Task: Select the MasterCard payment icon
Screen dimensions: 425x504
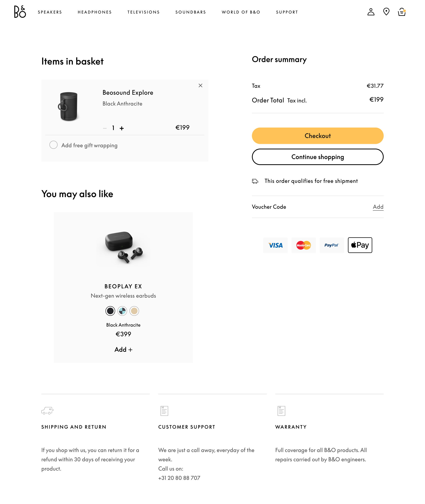Action: (303, 245)
